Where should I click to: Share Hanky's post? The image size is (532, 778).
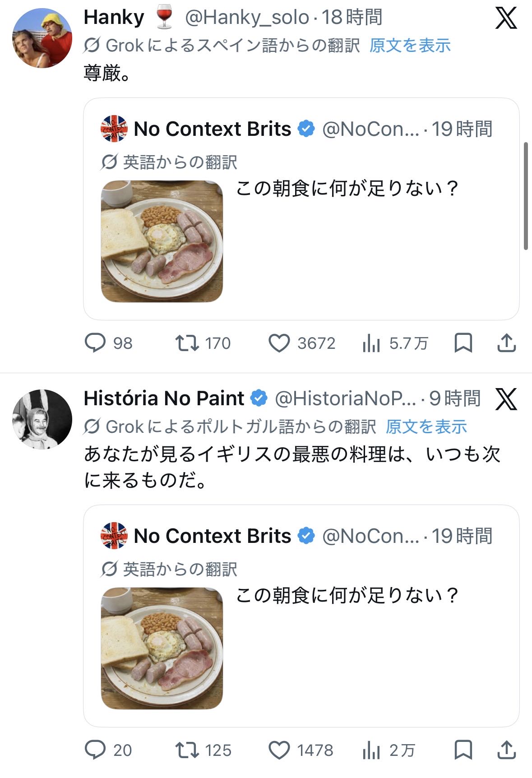(x=506, y=343)
